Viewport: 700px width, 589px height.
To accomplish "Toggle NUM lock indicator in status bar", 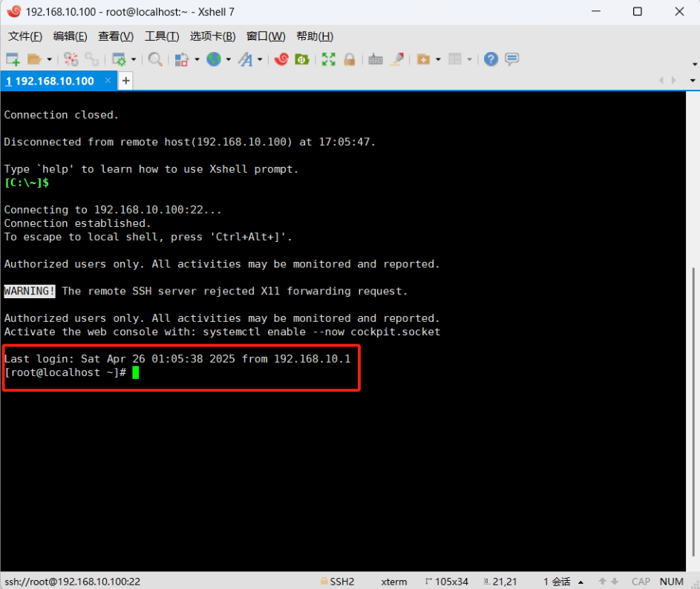I will [x=671, y=582].
